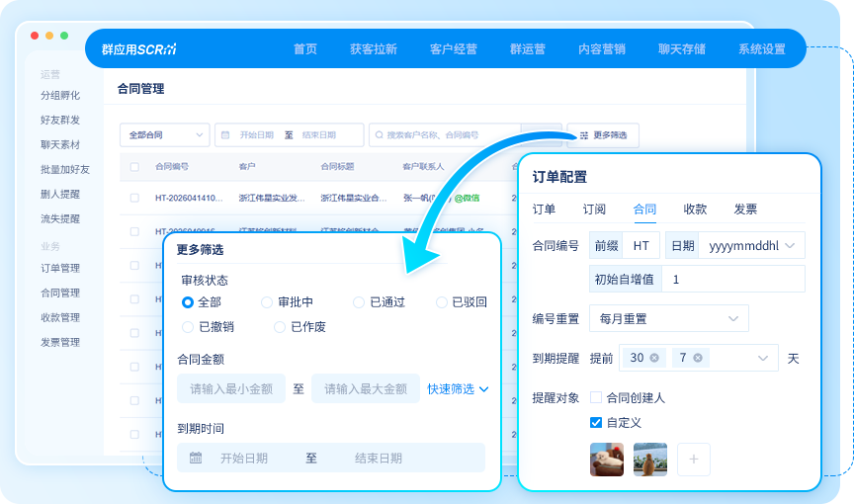The height and width of the screenshot is (504, 854).
Task: Switch to the 收款 tab
Action: [695, 209]
